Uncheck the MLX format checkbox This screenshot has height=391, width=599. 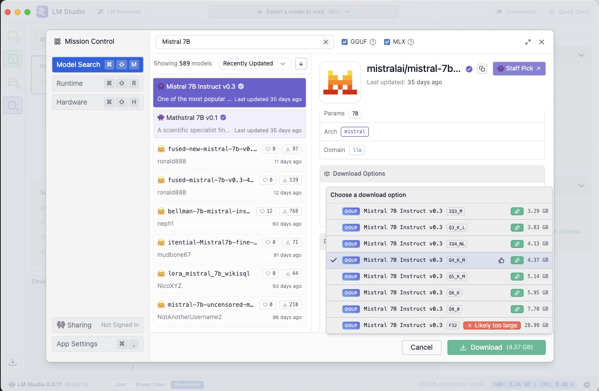tap(387, 42)
